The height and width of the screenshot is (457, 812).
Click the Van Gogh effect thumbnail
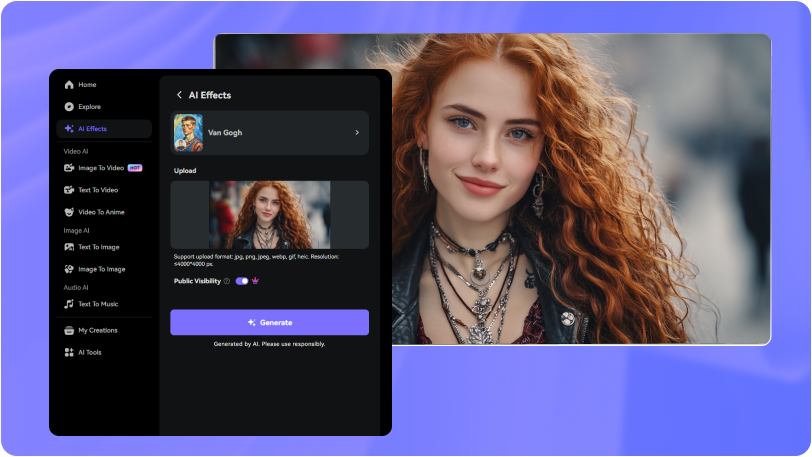(188, 133)
